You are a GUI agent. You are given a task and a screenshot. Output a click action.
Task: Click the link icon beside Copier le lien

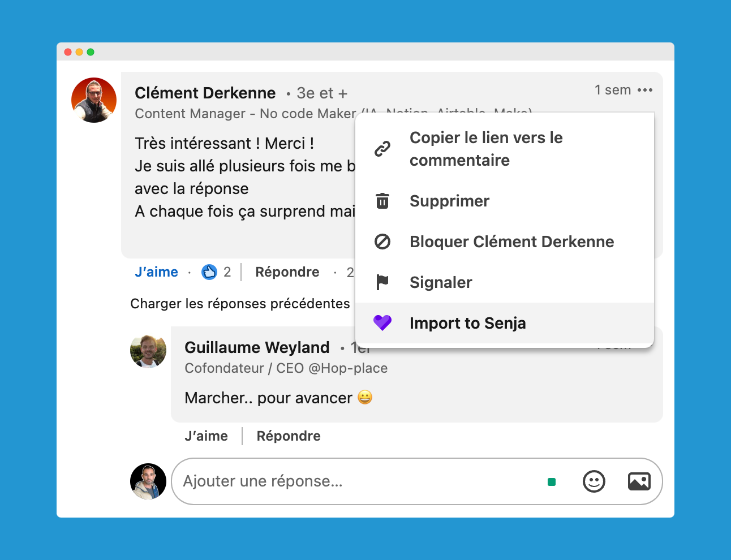click(x=382, y=149)
